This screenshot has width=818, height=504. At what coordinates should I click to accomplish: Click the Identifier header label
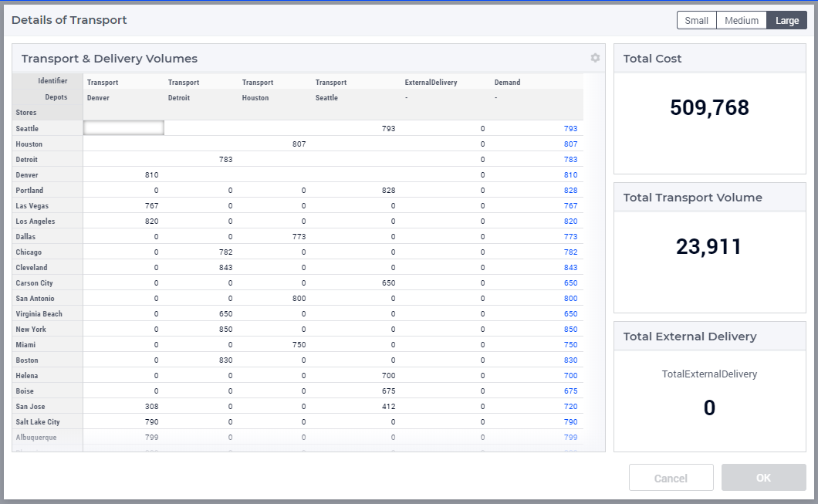(x=52, y=81)
